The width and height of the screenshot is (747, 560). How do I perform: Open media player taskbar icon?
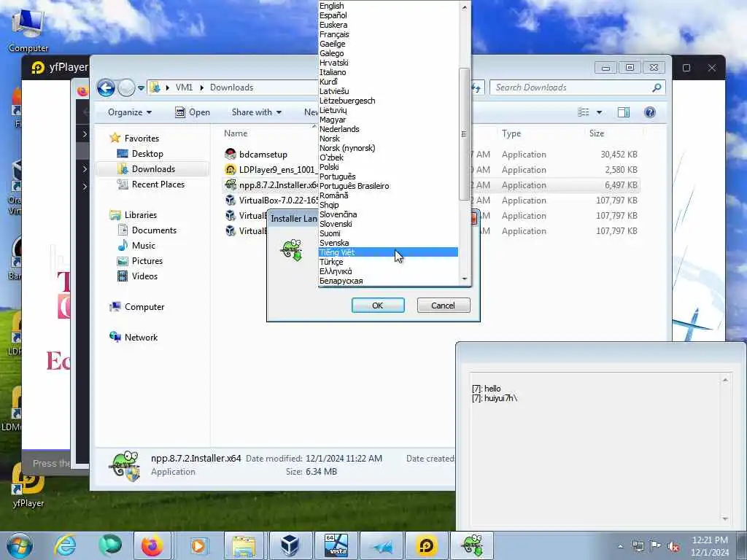198,545
